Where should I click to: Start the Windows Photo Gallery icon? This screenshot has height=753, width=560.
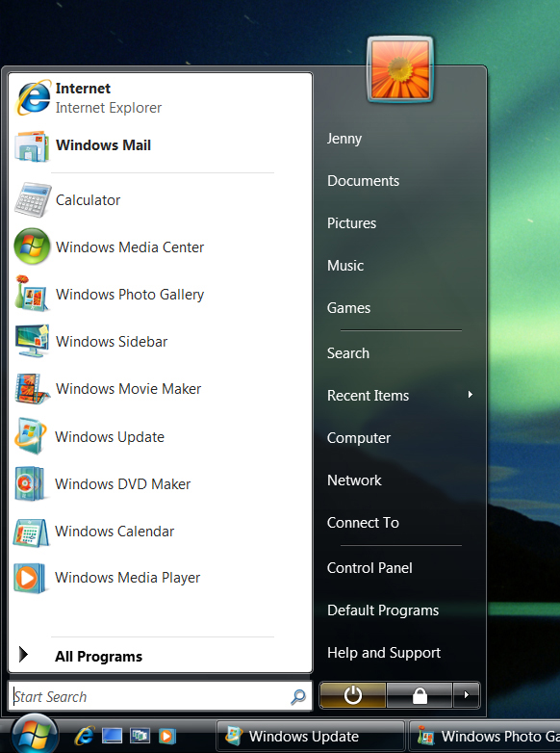32,294
